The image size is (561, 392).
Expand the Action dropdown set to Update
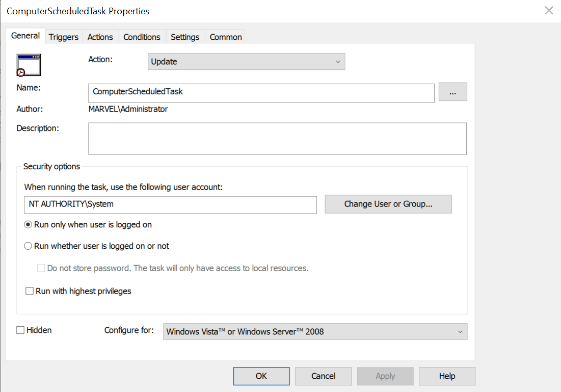246,62
